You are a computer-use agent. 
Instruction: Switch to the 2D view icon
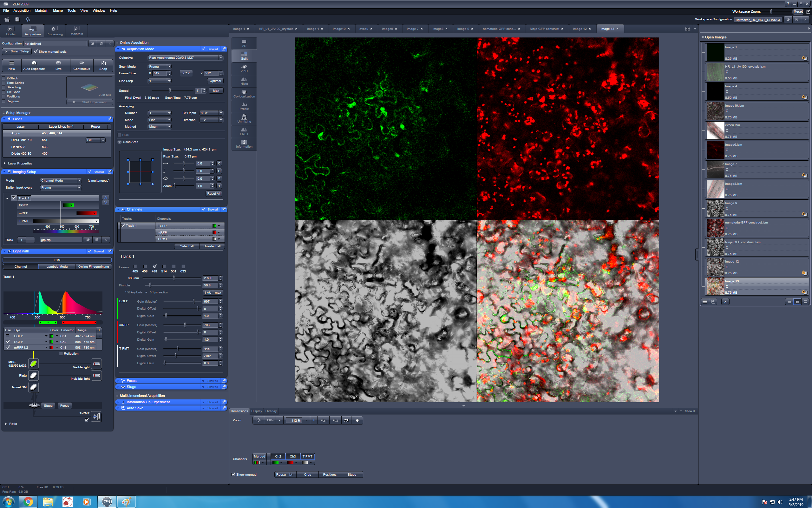244,43
